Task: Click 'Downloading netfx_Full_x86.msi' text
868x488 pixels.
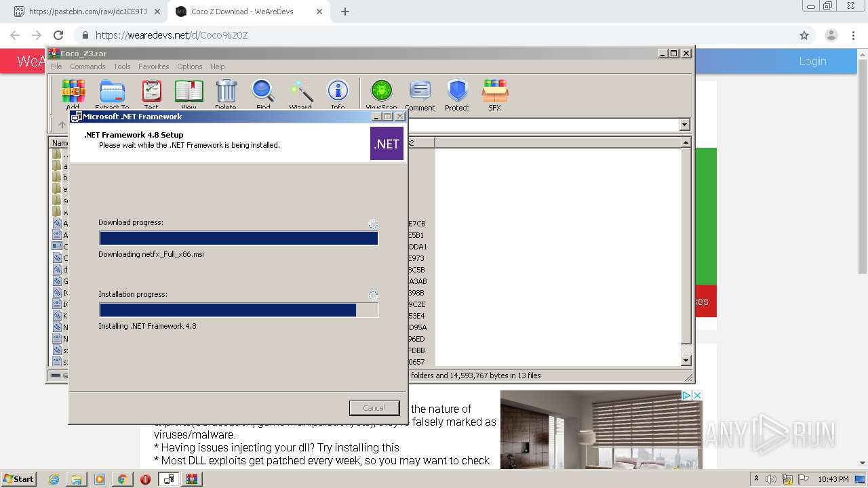Action: coord(151,254)
